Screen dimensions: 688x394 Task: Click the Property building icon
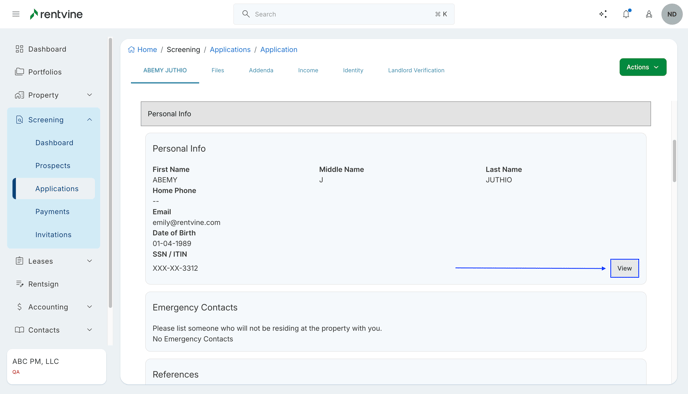point(19,95)
